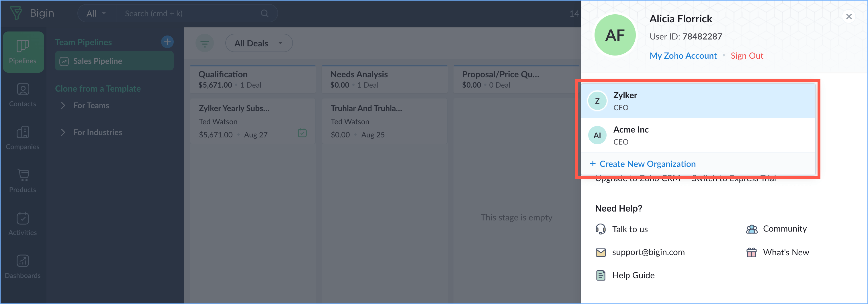Screen dimensions: 868x304
Task: Click the search magnifier icon
Action: pos(265,13)
